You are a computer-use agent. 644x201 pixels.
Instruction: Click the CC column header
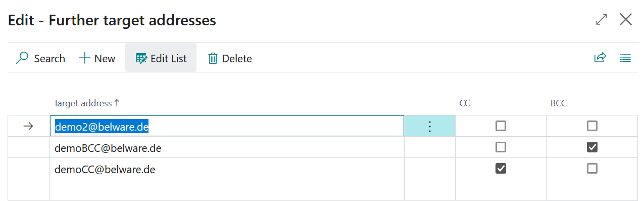pos(465,103)
